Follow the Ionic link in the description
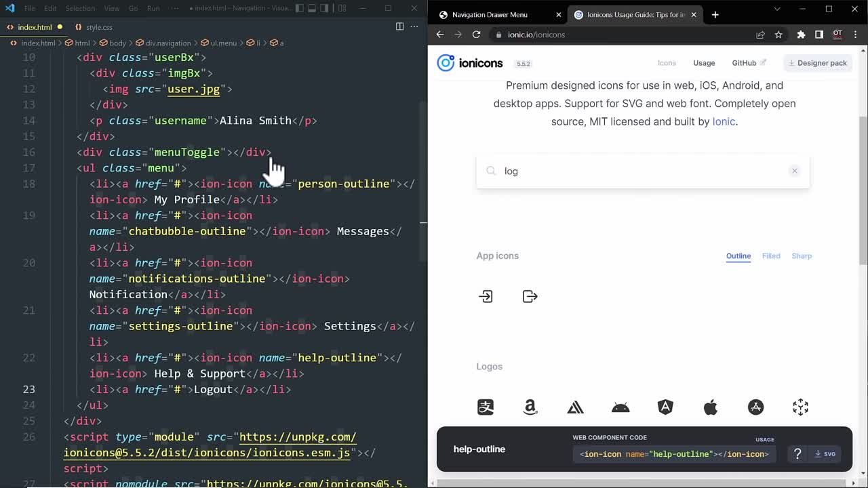This screenshot has height=488, width=868. click(x=724, y=121)
